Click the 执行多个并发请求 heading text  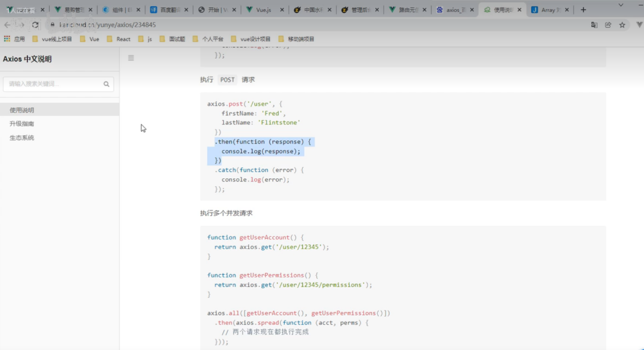[x=226, y=213]
